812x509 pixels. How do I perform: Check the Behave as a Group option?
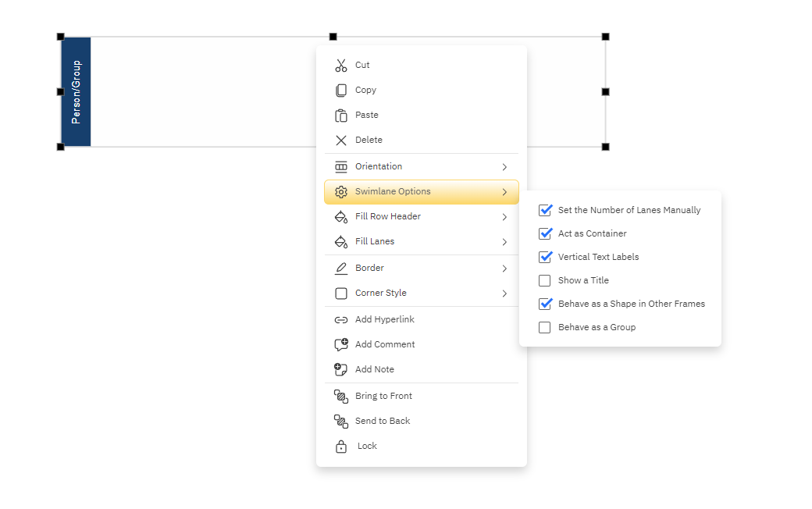[x=545, y=327]
